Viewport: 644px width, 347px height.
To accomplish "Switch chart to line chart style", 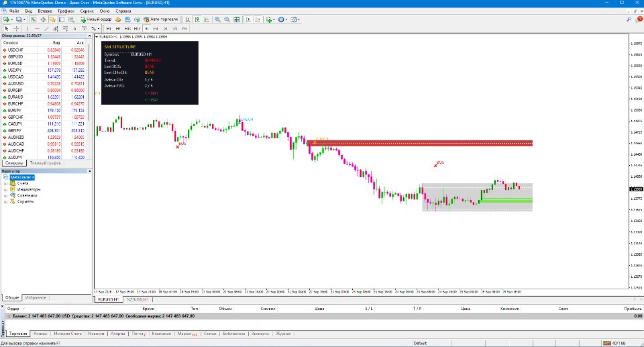I will tap(207, 19).
